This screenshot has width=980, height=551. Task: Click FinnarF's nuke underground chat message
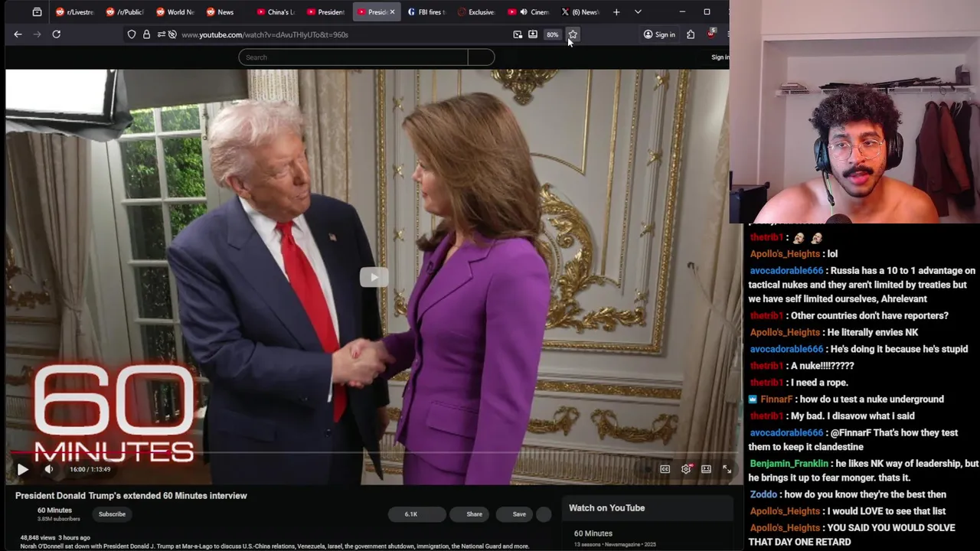[x=846, y=399]
